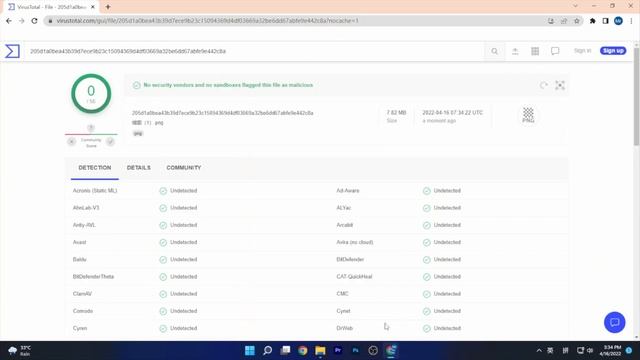Click the Comodo vendor name
This screenshot has height=360, width=640.
coord(83,311)
